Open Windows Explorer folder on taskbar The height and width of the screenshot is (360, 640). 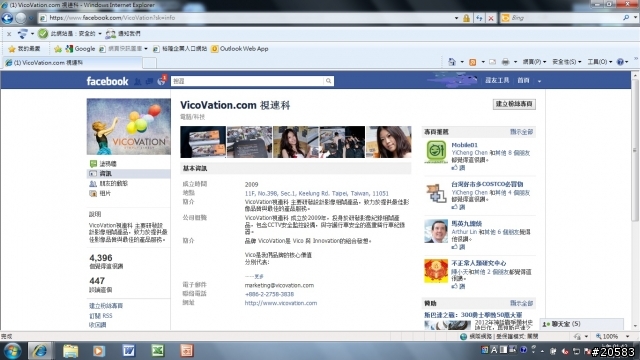click(70, 351)
